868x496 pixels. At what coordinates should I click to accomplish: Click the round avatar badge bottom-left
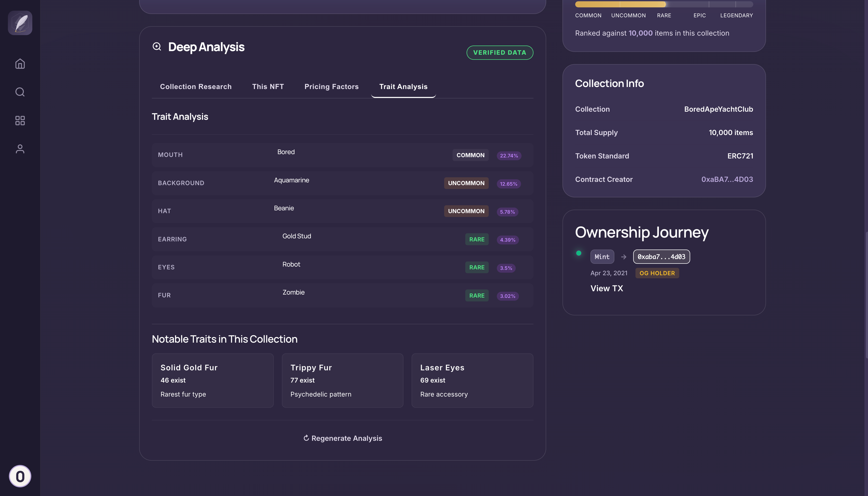20,476
